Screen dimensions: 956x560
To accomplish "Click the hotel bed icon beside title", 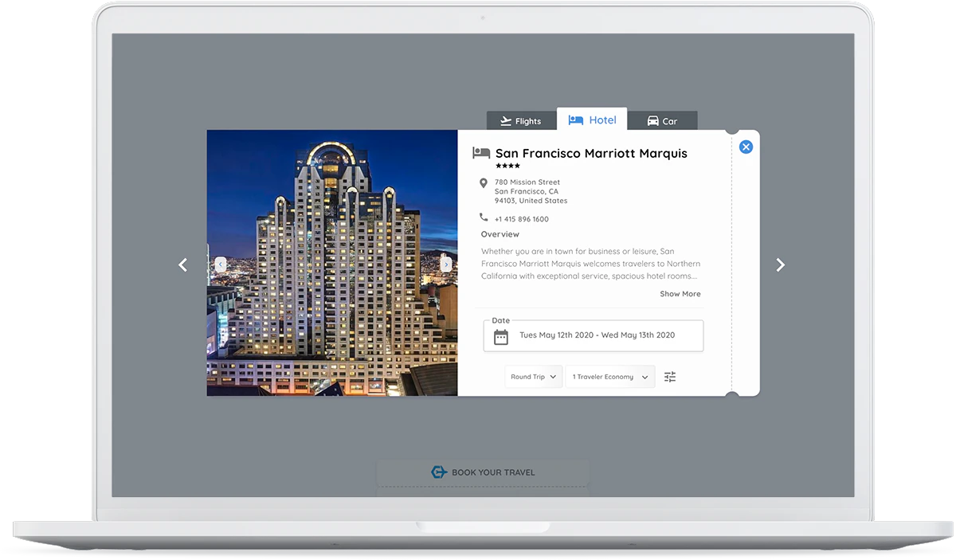I will tap(481, 153).
